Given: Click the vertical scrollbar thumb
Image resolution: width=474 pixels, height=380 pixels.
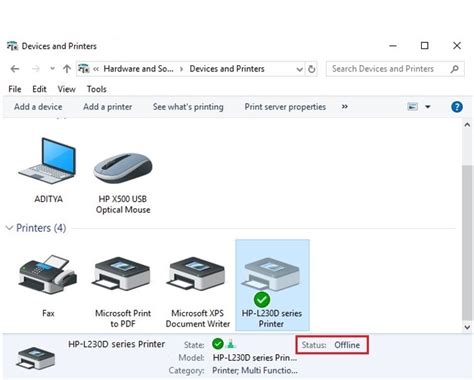Looking at the screenshot, I should click(467, 242).
